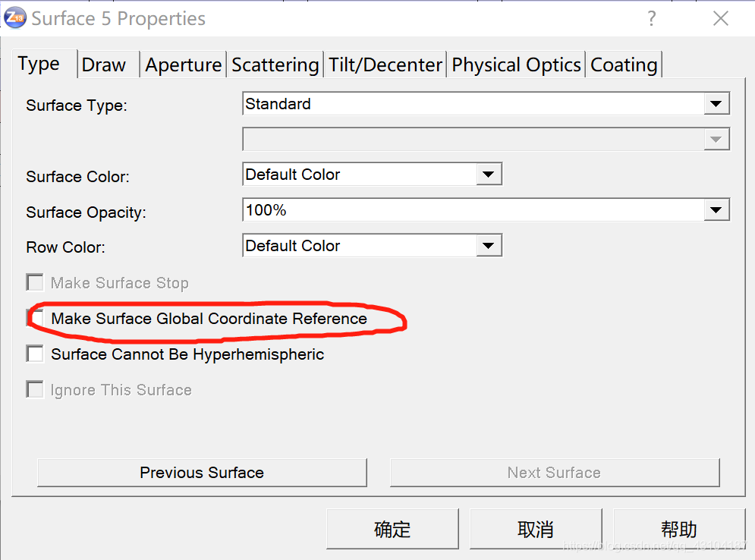
Task: Close the Surface 5 Properties dialog
Action: [x=720, y=19]
